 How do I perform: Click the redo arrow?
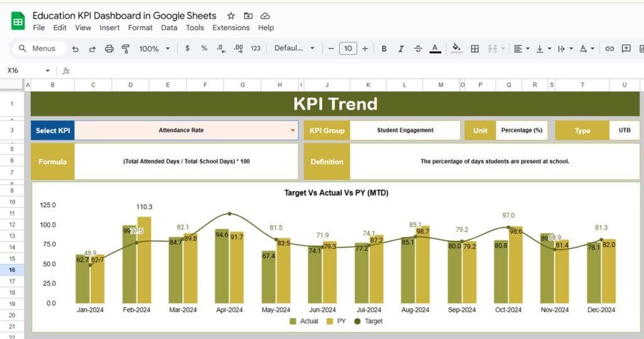point(92,48)
